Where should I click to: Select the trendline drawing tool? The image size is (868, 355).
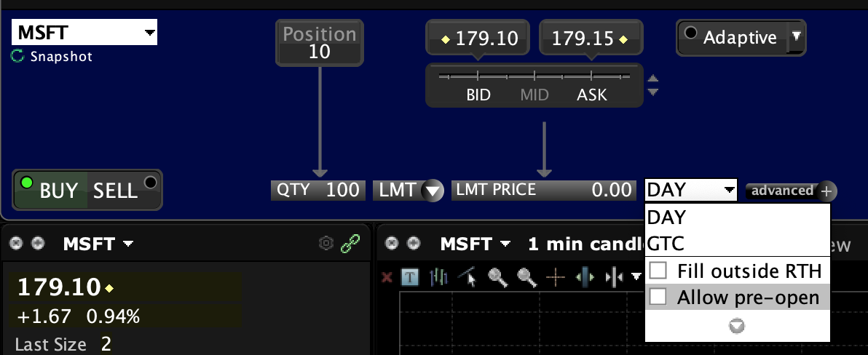(x=467, y=276)
